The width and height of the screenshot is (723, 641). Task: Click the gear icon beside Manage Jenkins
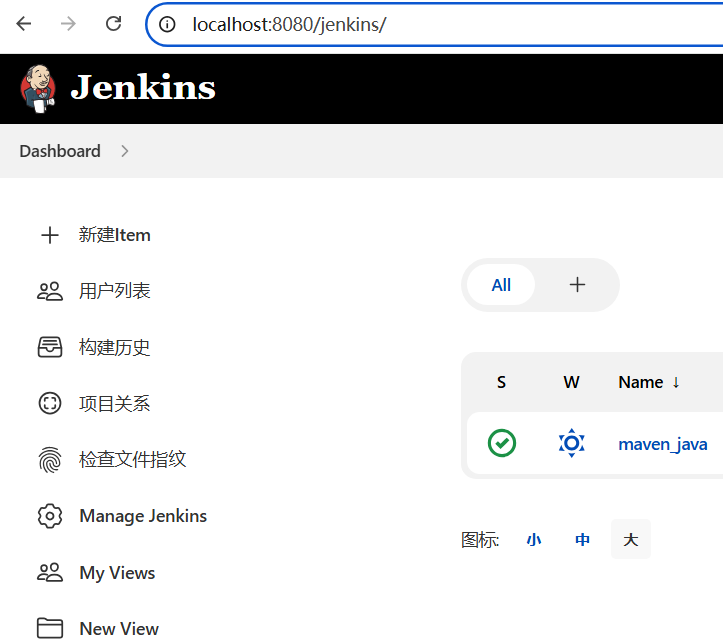pyautogui.click(x=50, y=516)
